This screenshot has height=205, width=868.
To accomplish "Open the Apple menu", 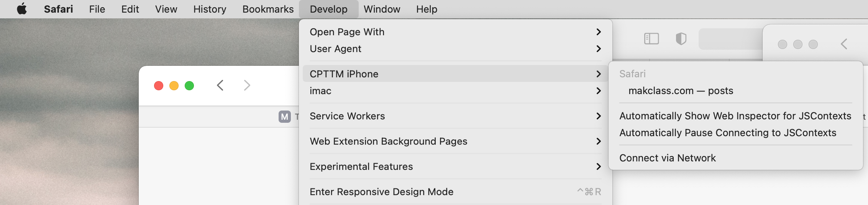I will point(22,9).
